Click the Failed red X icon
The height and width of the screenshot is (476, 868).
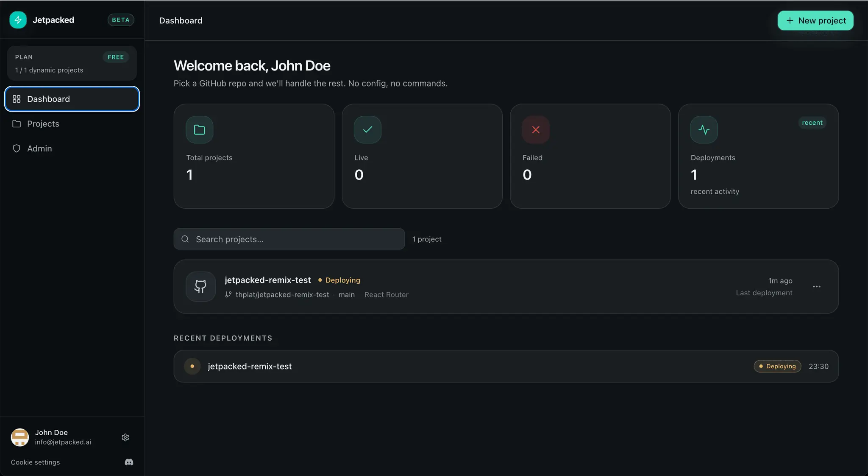[x=536, y=130]
